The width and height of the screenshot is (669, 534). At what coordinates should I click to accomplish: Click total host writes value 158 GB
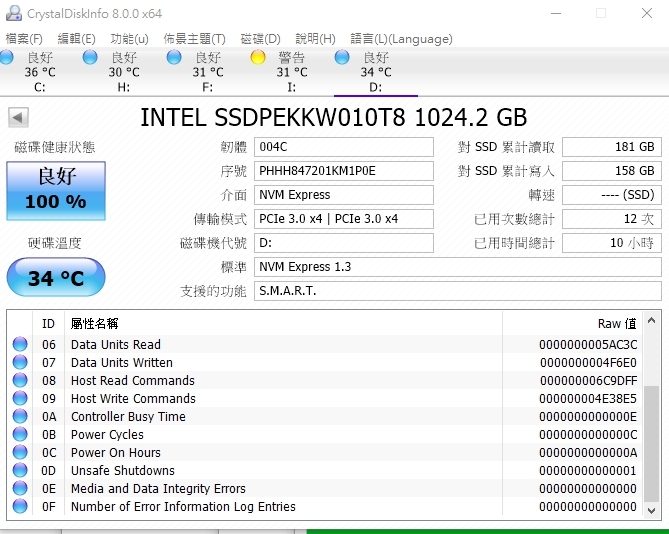[612, 171]
